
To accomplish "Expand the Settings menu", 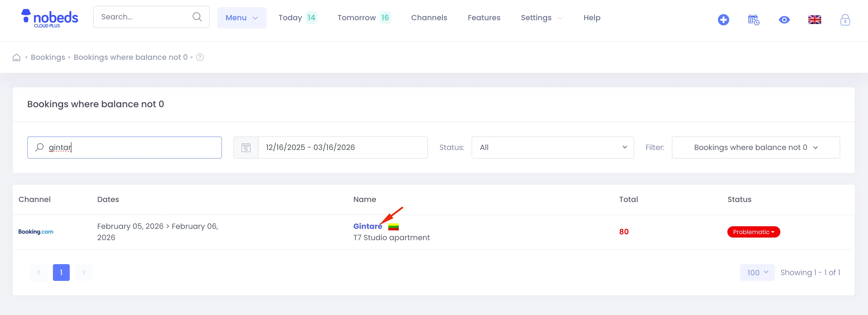I will [542, 18].
